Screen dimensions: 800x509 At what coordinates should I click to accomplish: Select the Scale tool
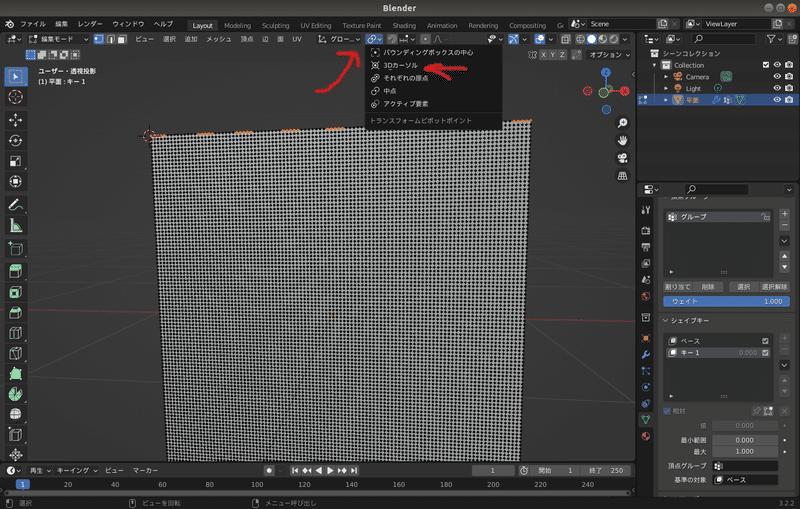coord(15,161)
